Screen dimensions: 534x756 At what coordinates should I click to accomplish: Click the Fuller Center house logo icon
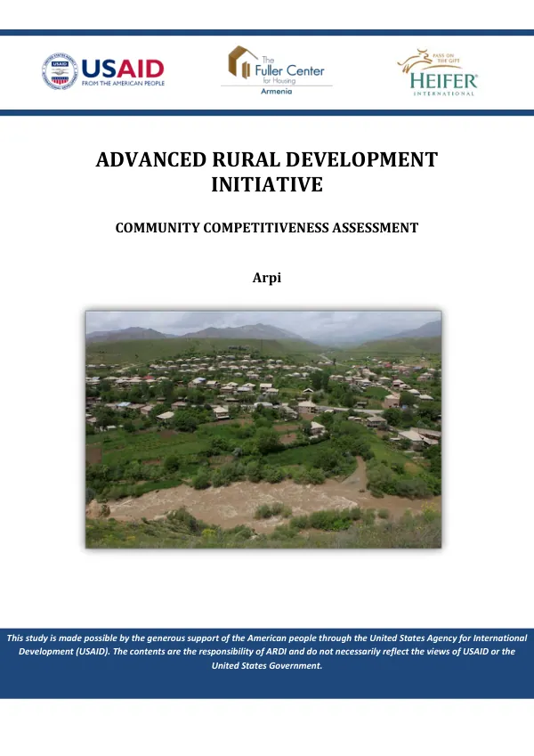pos(242,61)
